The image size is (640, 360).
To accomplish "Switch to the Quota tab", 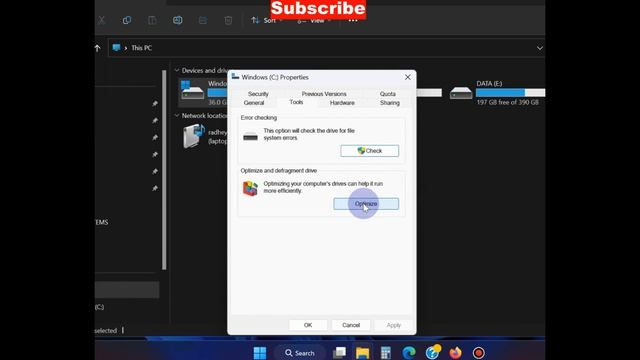I will point(387,94).
